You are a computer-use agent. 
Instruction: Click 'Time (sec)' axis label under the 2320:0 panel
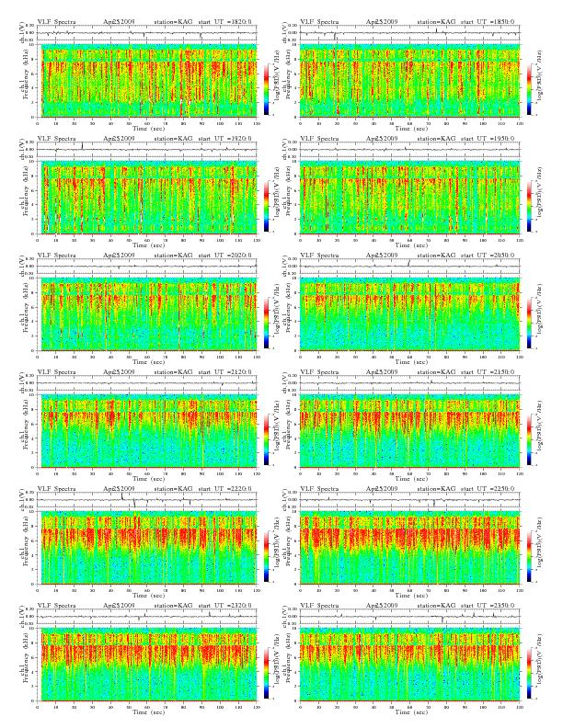148,712
